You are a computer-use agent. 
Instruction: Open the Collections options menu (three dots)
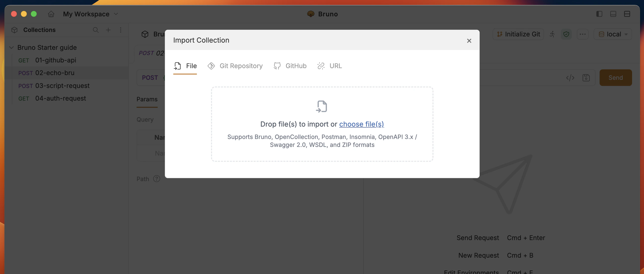[121, 30]
